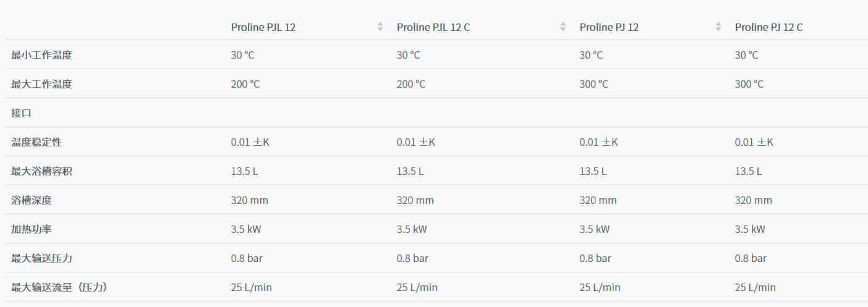Expand the 接口 section row
Image resolution: width=868 pixels, height=307 pixels.
[21, 113]
